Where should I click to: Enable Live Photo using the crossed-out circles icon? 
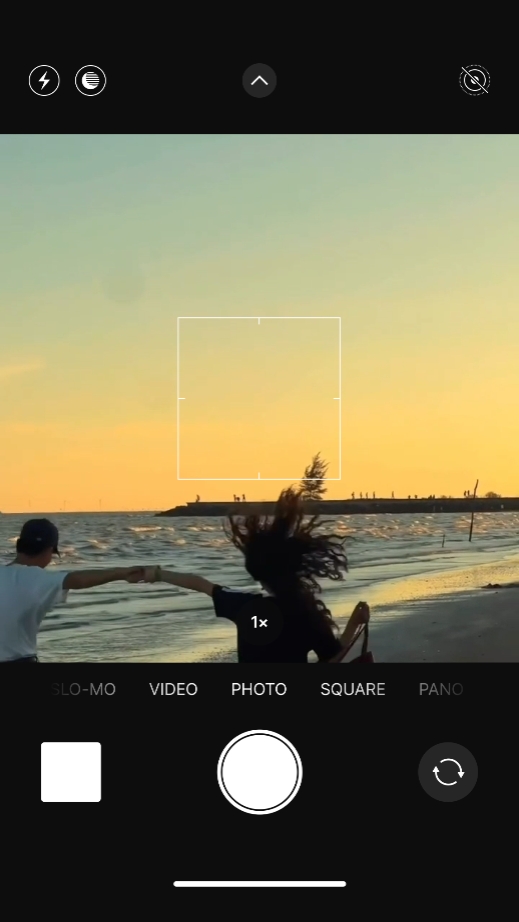[x=474, y=80]
